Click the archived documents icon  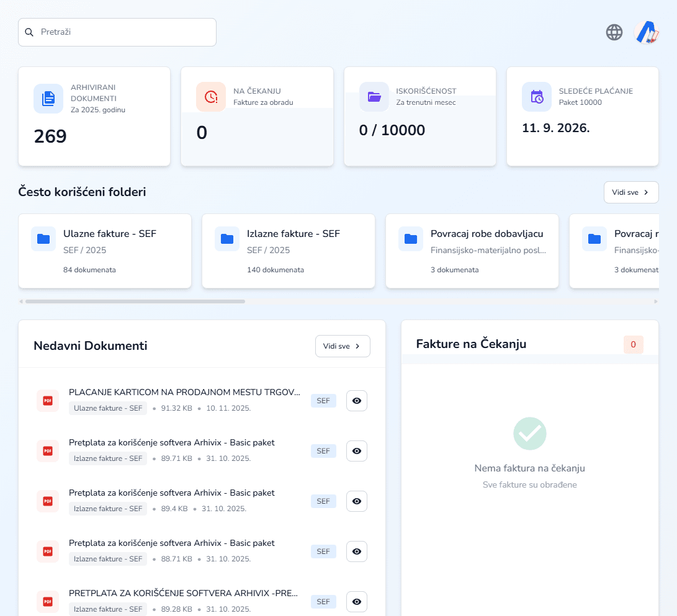[48, 99]
